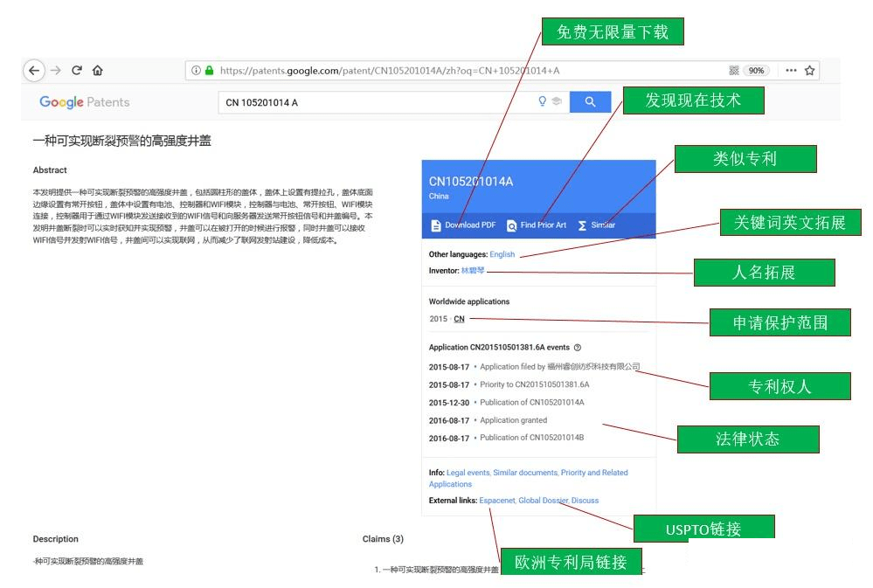Click the Application CN201510501381.6A events heading

(499, 348)
